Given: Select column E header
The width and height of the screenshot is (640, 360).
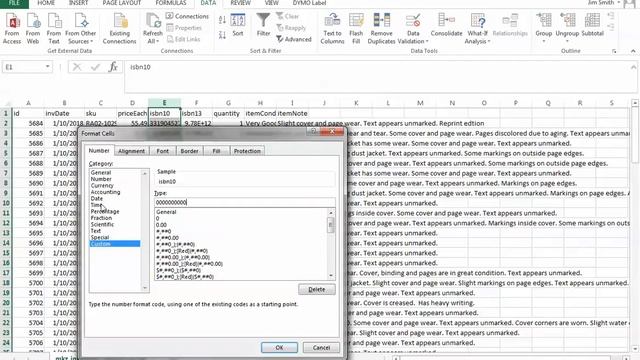Looking at the screenshot, I should coord(164,103).
